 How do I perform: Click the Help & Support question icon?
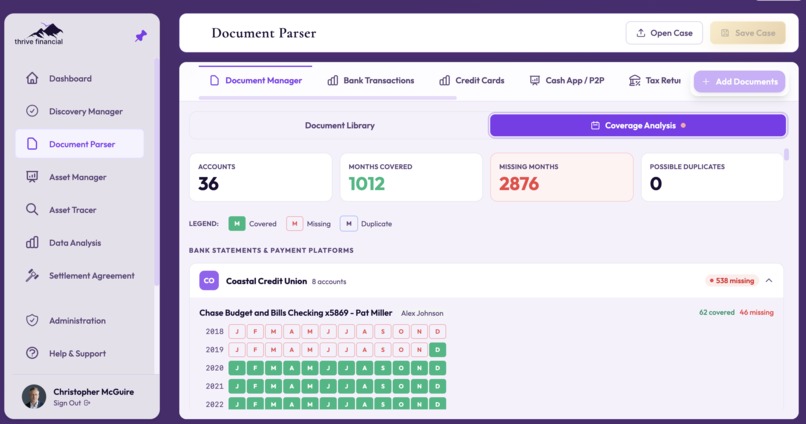[x=32, y=353]
